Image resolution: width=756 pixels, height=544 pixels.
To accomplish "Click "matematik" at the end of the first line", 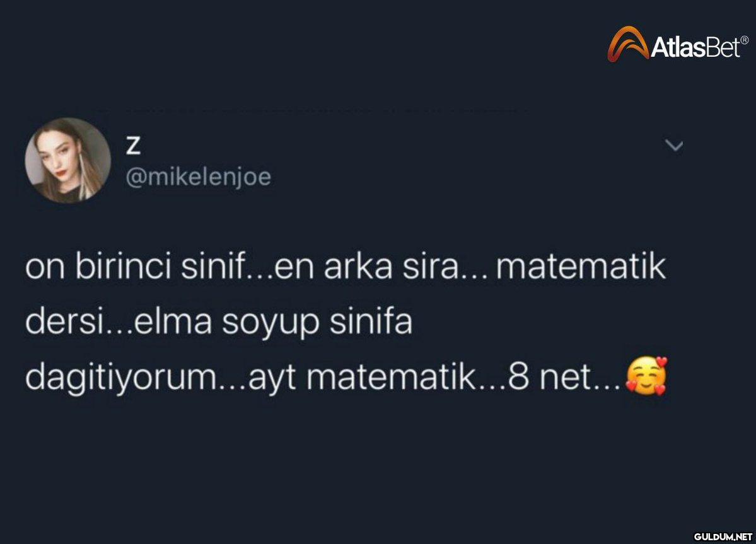I will (x=581, y=267).
